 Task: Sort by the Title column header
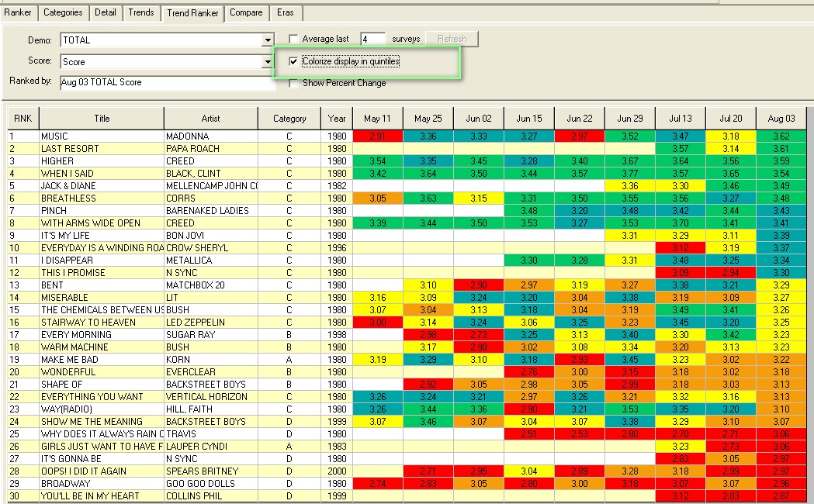click(102, 119)
